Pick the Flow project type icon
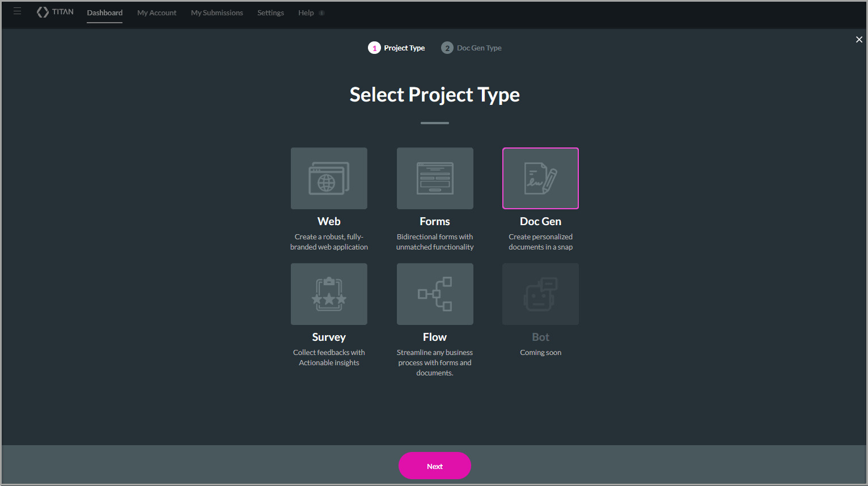868x486 pixels. click(x=435, y=294)
